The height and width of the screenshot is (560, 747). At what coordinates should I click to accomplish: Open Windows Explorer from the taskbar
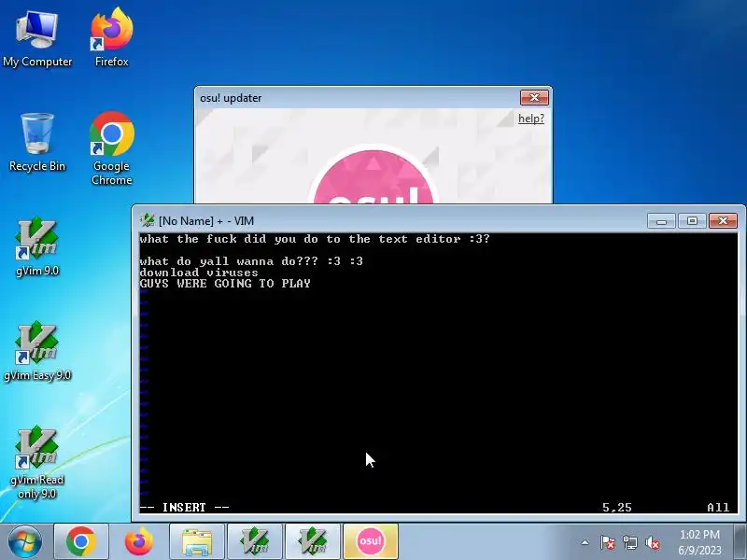[x=197, y=541]
